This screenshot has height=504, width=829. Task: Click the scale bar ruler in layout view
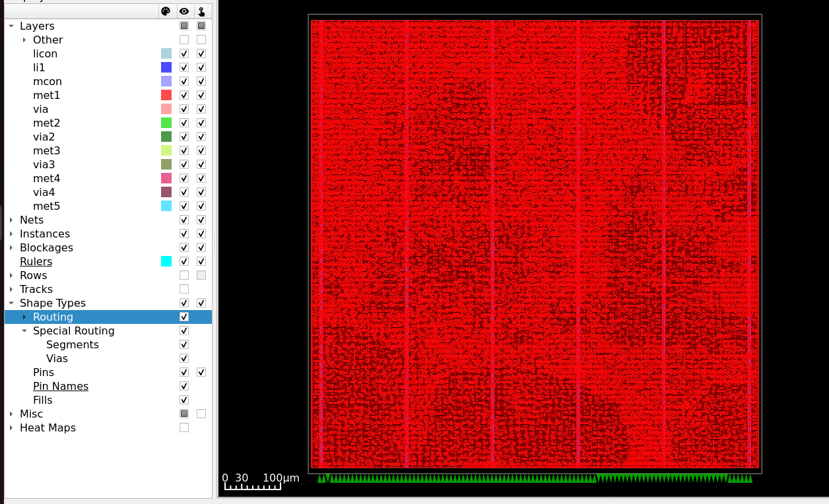click(x=253, y=486)
